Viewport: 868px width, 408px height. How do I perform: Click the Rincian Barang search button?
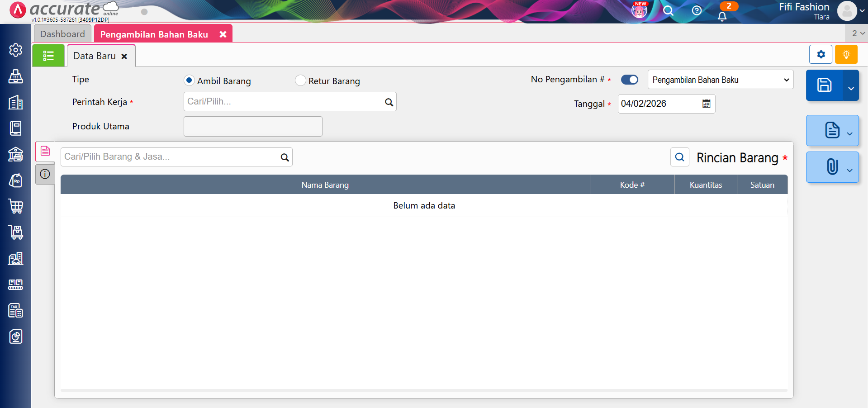(x=679, y=157)
